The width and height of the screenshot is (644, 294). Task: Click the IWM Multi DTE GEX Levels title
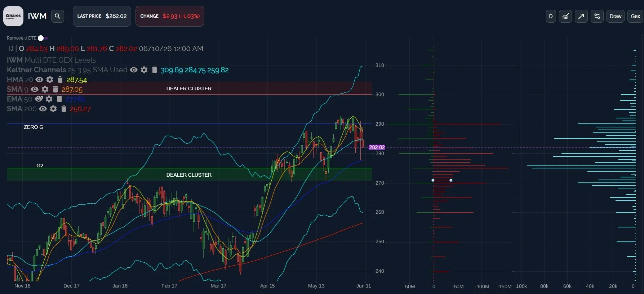(51, 60)
